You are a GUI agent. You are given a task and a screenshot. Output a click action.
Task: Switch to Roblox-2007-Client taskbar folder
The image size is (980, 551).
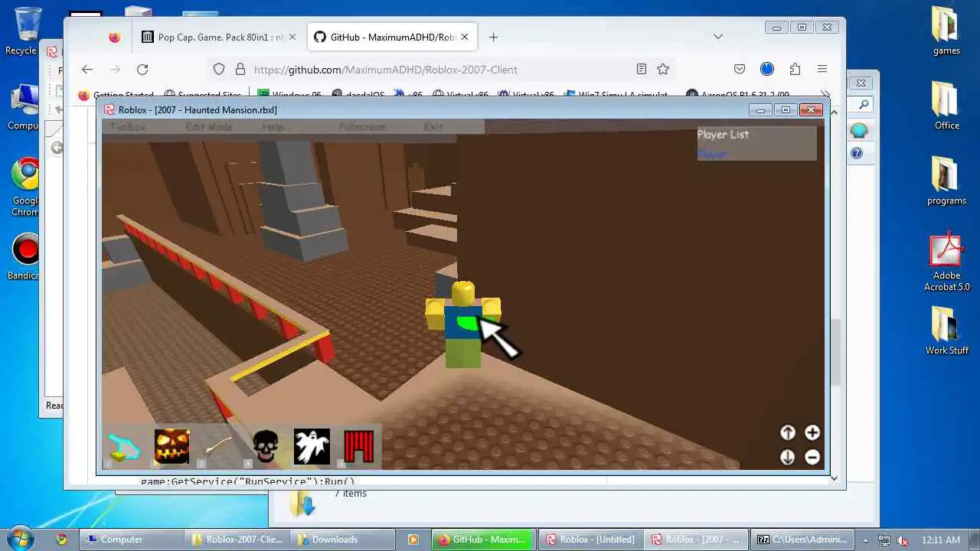239,539
